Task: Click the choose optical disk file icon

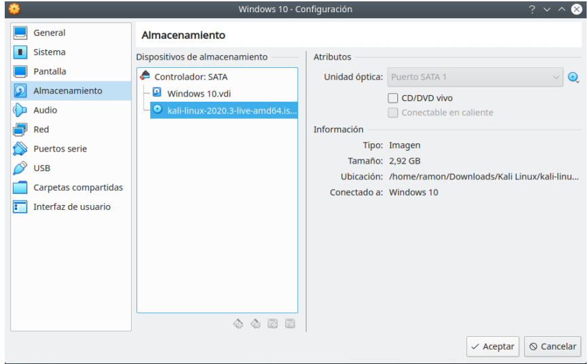Action: pos(574,77)
